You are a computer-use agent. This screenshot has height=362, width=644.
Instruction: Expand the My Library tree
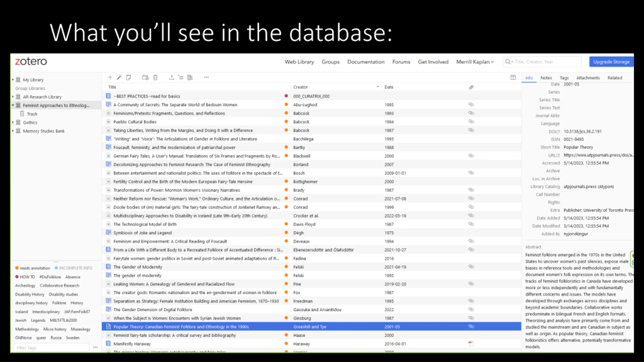tap(13, 79)
